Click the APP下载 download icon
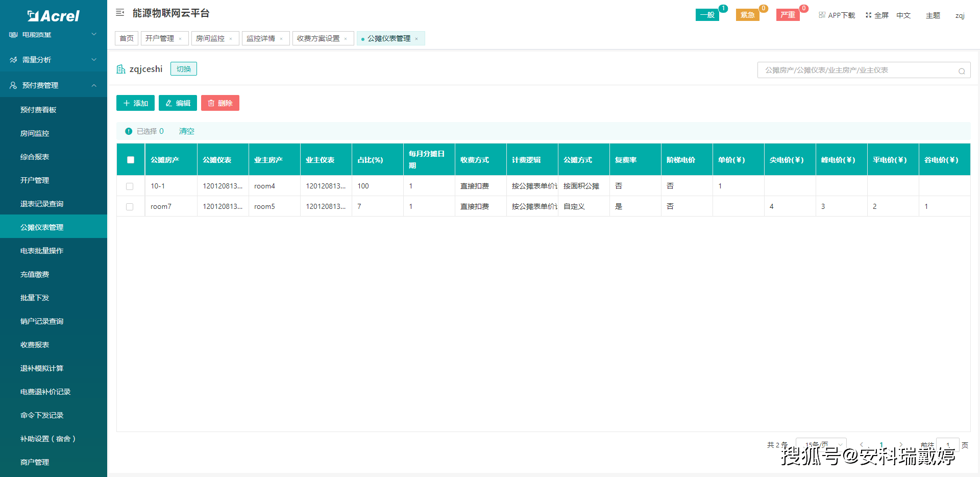The image size is (980, 477). click(x=822, y=15)
